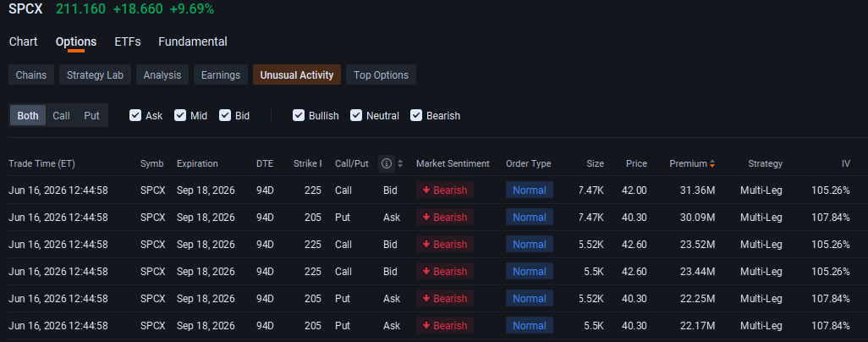The image size is (868, 342).
Task: Toggle the Bullish checkbox
Action: pos(299,115)
